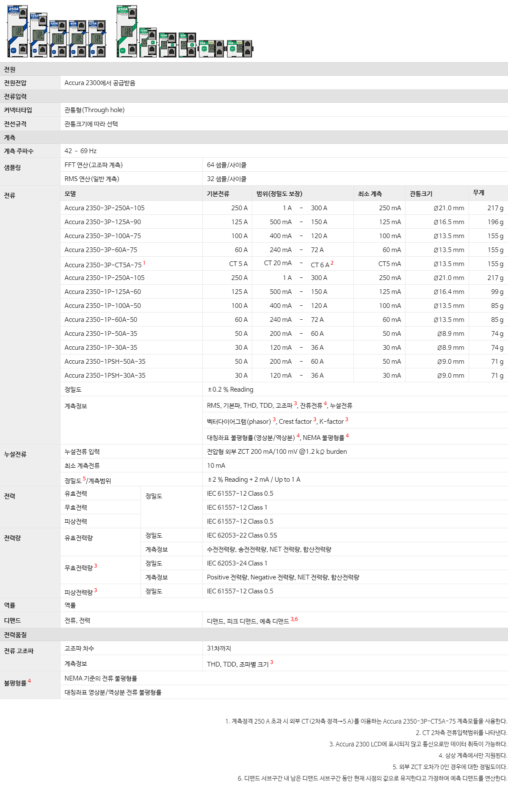Screen dimensions: 508x812
Task: Click the "IEC 61557-12 Class 1" value
Action: (x=237, y=507)
